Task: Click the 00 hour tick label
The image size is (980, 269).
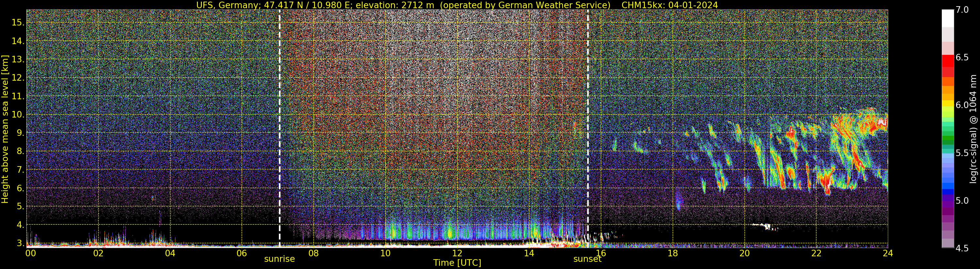Action: pyautogui.click(x=30, y=253)
